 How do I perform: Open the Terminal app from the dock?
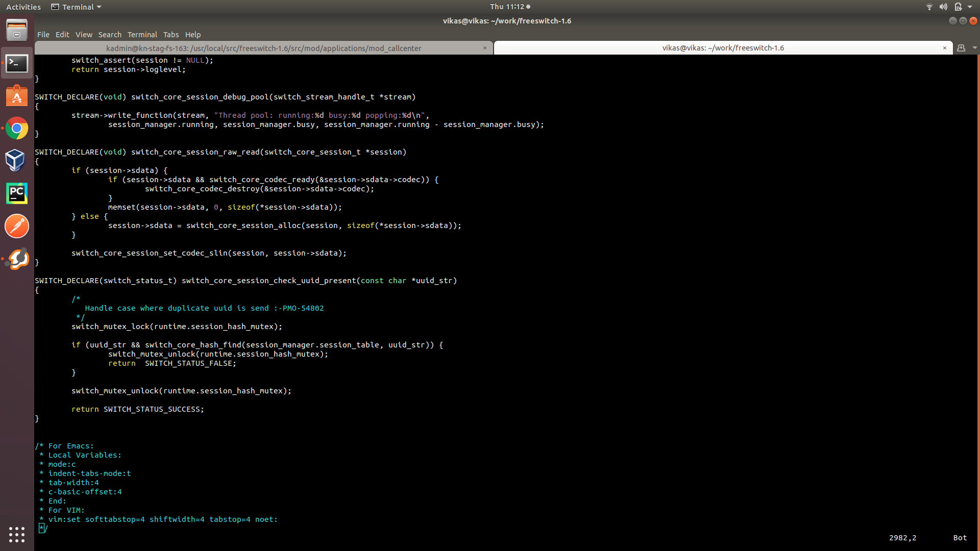[x=17, y=64]
